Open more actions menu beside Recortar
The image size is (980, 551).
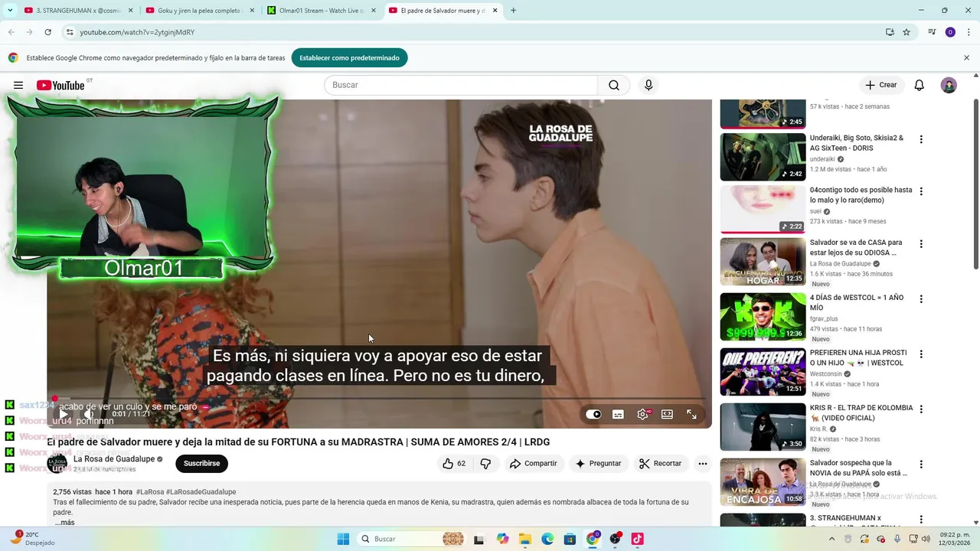[x=702, y=463]
